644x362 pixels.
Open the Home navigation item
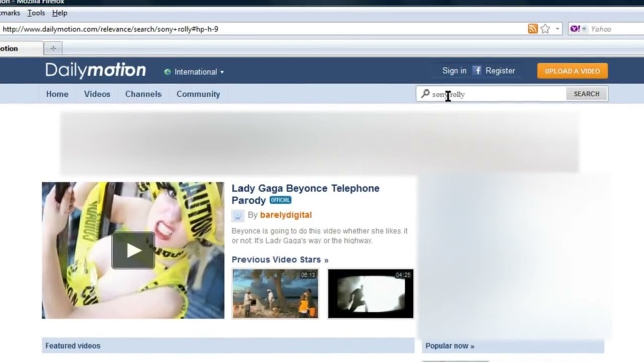(x=57, y=94)
